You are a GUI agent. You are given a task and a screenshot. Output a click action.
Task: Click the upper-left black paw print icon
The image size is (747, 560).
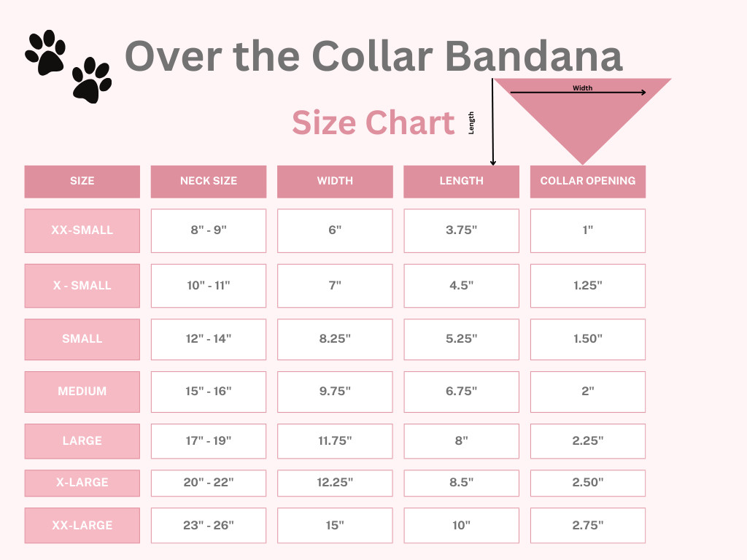coord(45,52)
